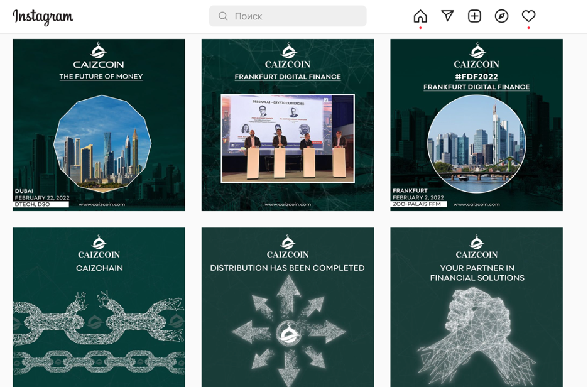
Task: Click 'CAIZCHAIN' title text
Action: coord(99,268)
